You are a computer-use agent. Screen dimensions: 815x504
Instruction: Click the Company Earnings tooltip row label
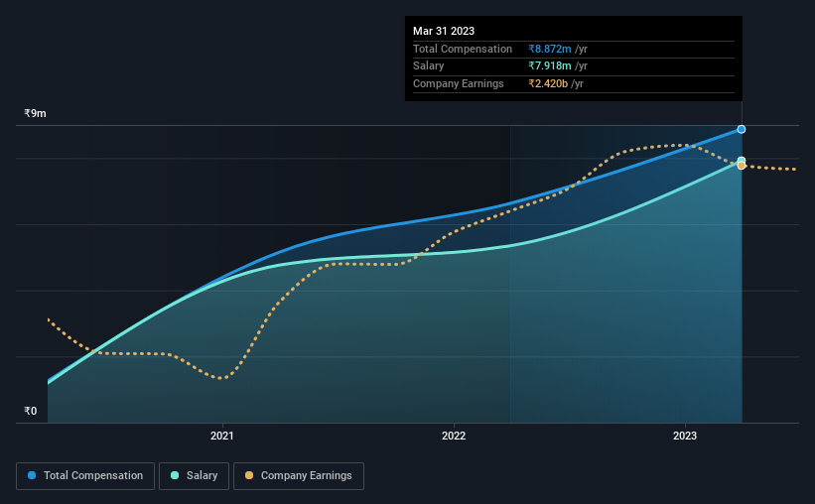coord(458,83)
